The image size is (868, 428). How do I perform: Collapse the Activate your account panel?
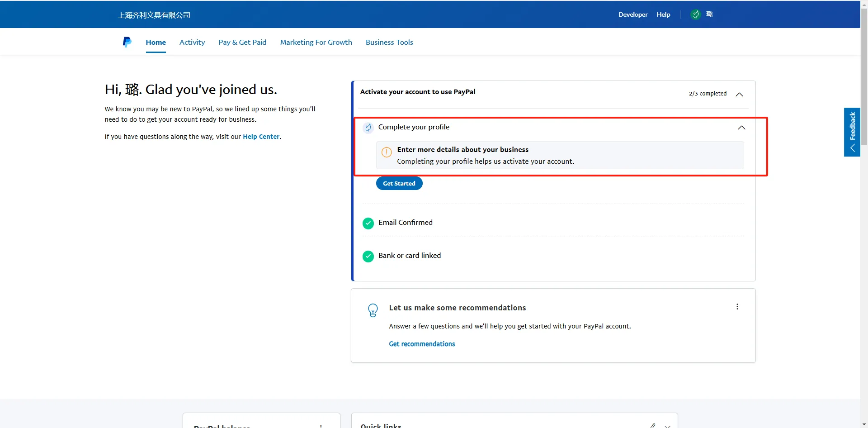tap(740, 94)
